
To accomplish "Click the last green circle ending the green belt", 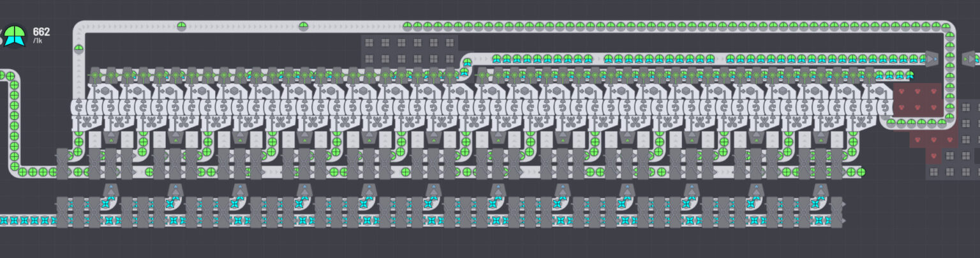I will coord(861,171).
